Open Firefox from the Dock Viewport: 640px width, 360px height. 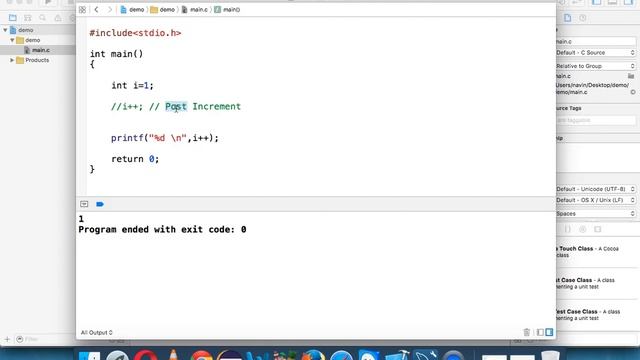pyautogui.click(x=313, y=356)
